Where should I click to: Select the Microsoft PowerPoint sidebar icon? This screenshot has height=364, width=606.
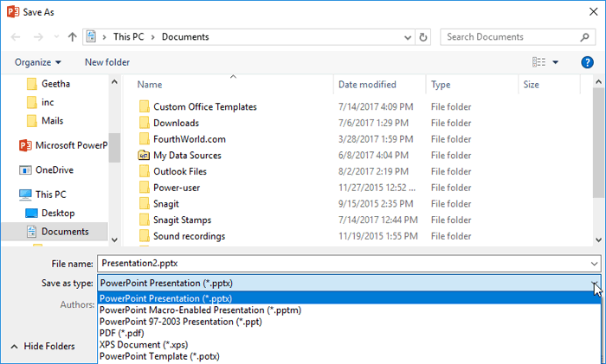click(25, 145)
